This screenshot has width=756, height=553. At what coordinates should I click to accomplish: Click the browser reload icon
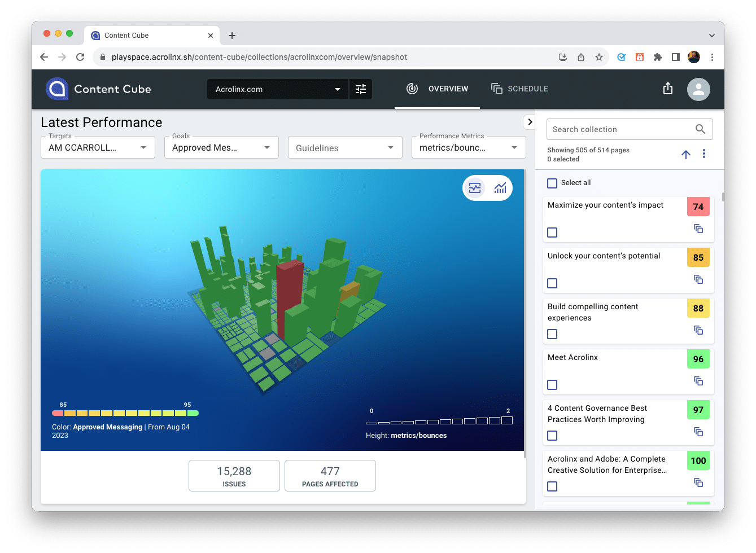80,57
